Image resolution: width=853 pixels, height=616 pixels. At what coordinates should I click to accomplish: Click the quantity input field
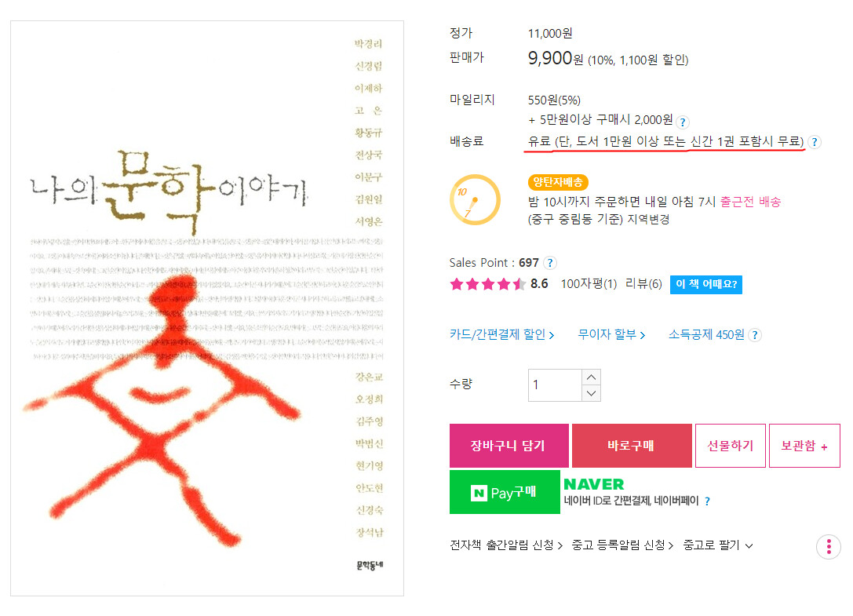point(555,385)
